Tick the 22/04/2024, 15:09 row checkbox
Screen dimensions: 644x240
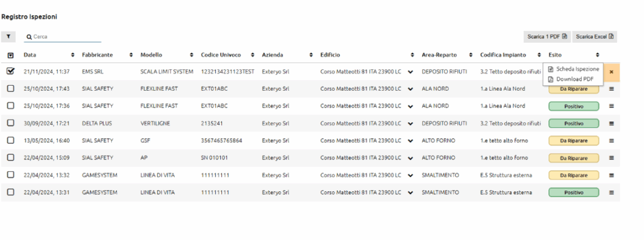[11, 157]
